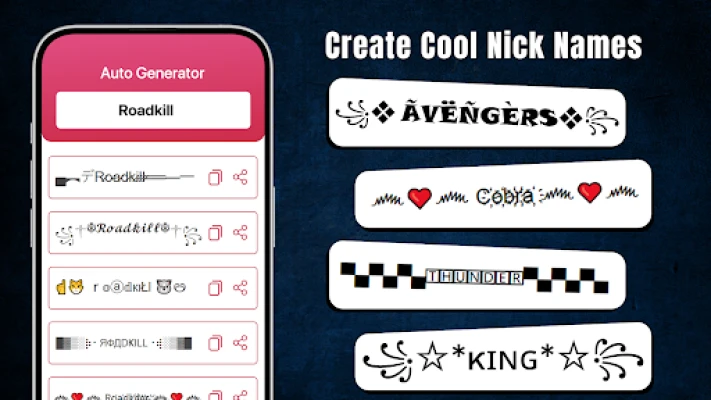
Task: Select the ЯФДDKILL gradient nickname text
Action: pyautogui.click(x=123, y=343)
